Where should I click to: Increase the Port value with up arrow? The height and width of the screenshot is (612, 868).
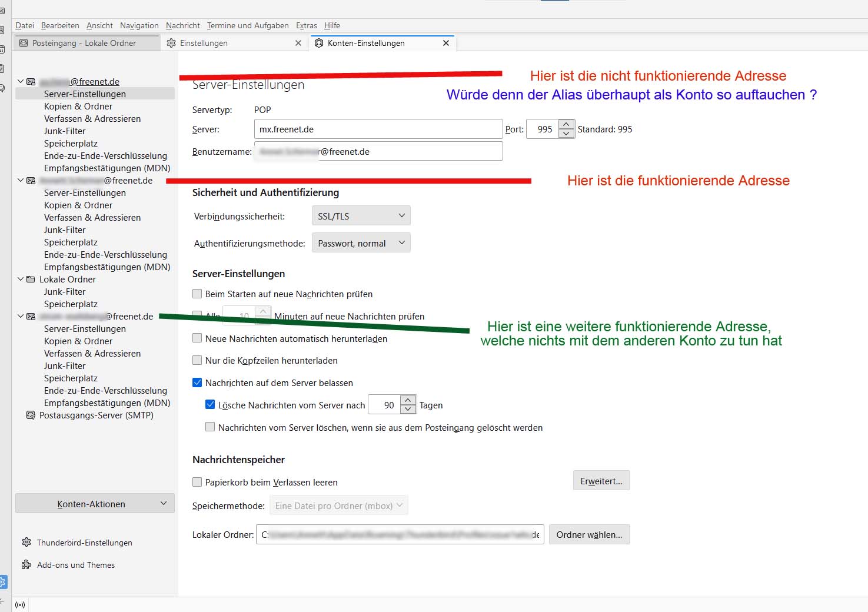tap(566, 125)
